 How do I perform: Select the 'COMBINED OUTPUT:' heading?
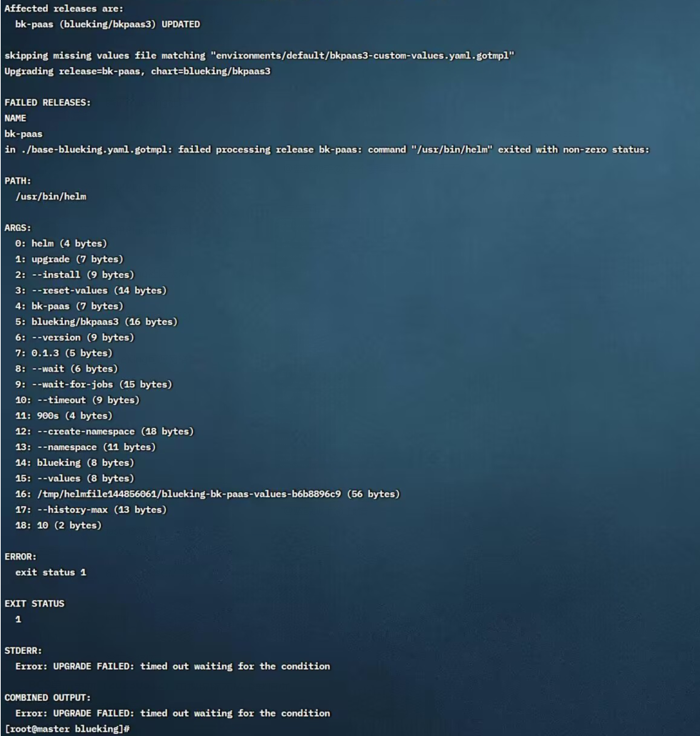(47, 697)
